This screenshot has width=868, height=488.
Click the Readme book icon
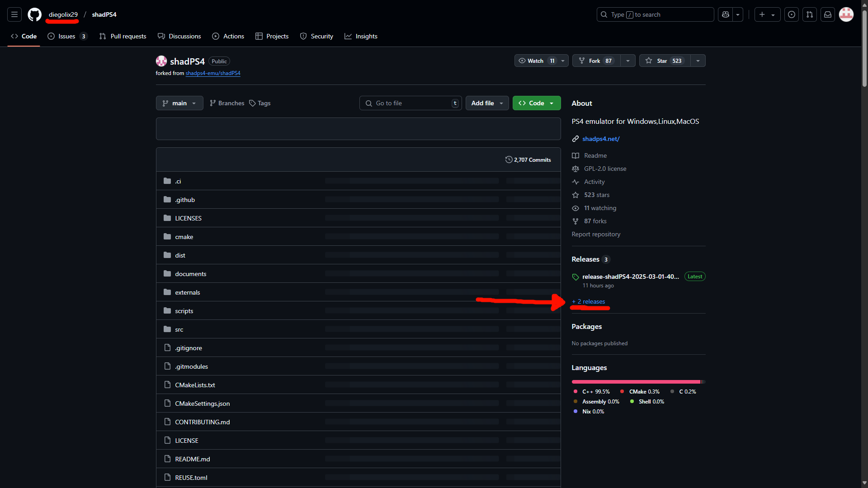coord(576,155)
